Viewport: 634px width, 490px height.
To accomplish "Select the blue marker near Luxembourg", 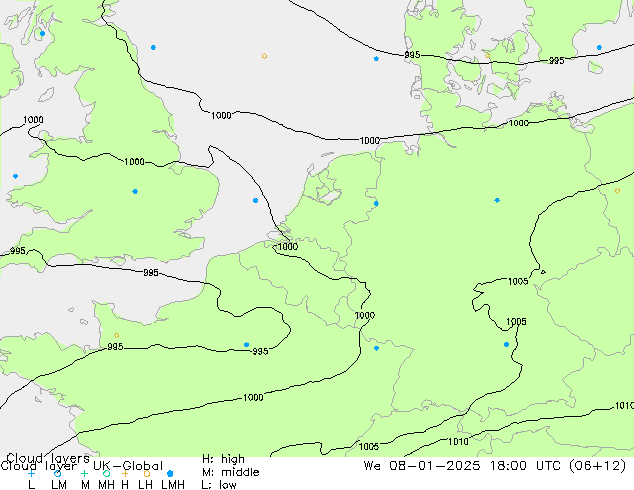I will [376, 348].
